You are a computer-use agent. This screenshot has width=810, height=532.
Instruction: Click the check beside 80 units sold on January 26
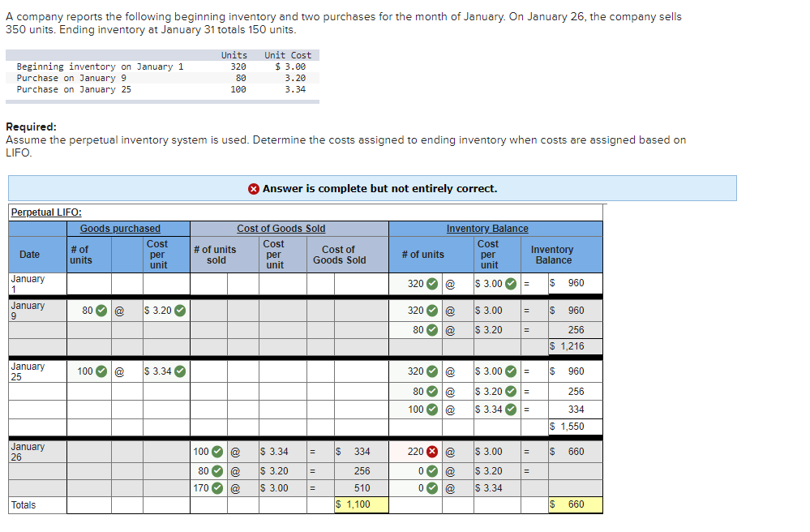pyautogui.click(x=217, y=471)
